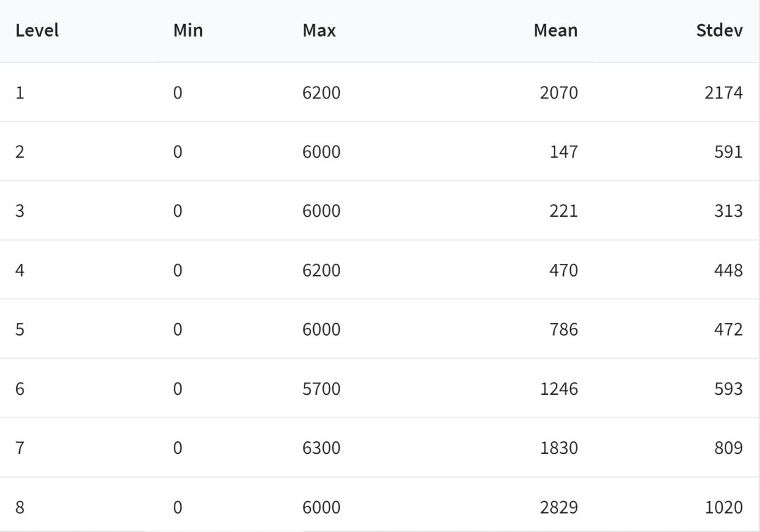Select the Stdev value 448
The height and width of the screenshot is (532, 760).
pos(728,270)
